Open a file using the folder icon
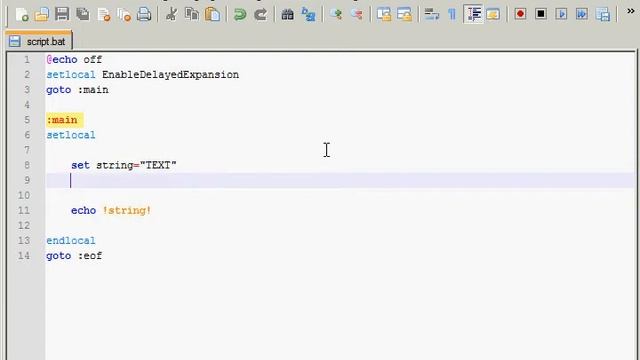The height and width of the screenshot is (360, 640). 42,15
